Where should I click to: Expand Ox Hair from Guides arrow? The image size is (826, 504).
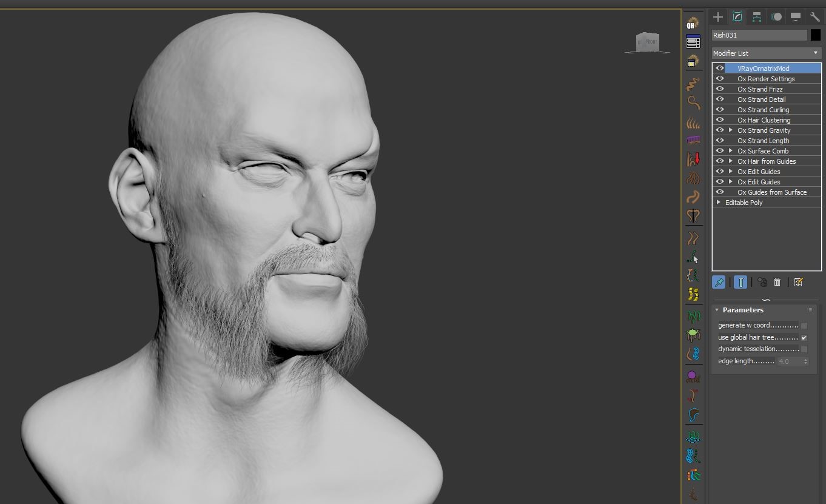point(731,161)
